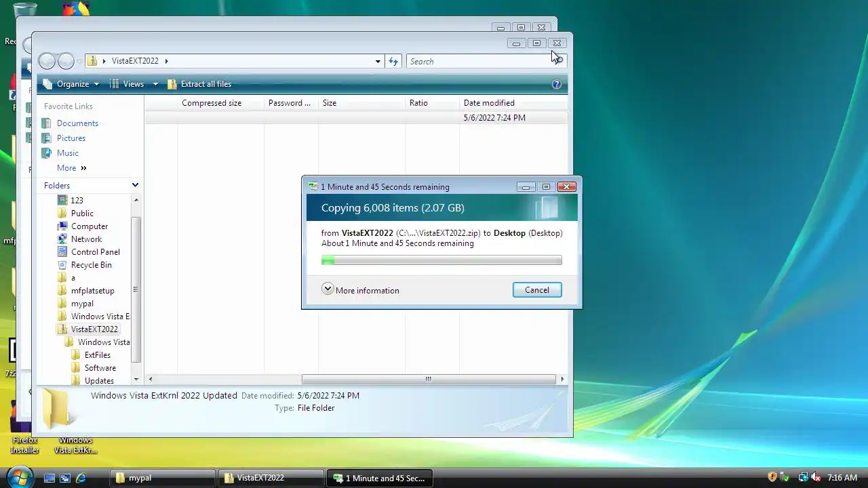Click the 123 item icon in tree
Image resolution: width=868 pixels, height=488 pixels.
[x=63, y=201]
